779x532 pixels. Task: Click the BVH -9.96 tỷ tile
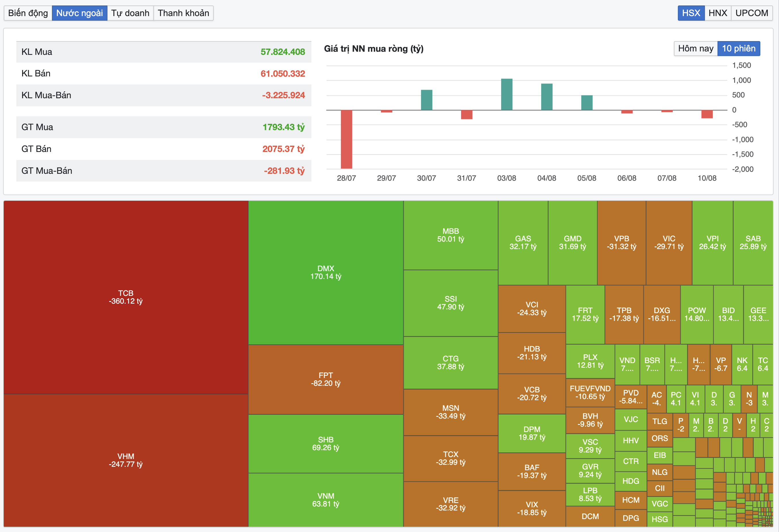pos(590,420)
